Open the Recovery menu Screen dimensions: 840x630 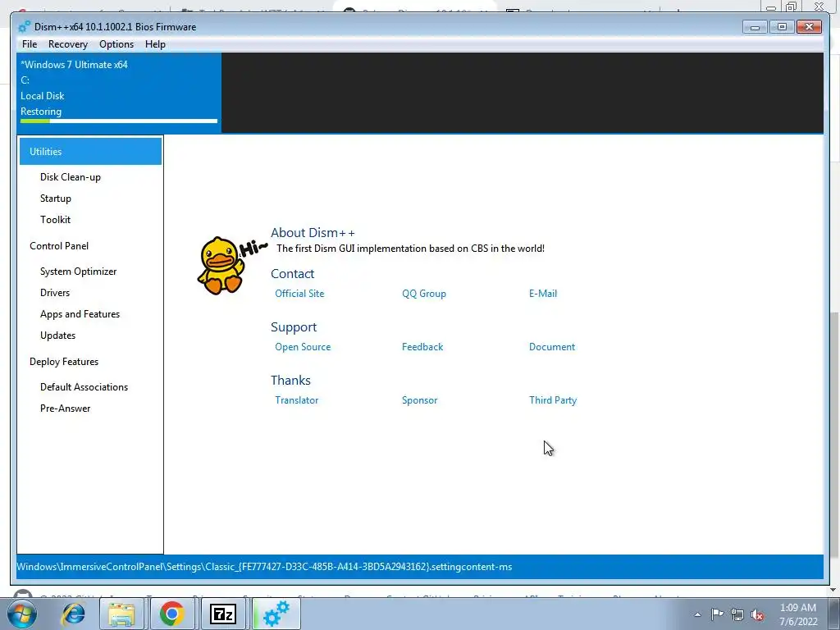[67, 44]
